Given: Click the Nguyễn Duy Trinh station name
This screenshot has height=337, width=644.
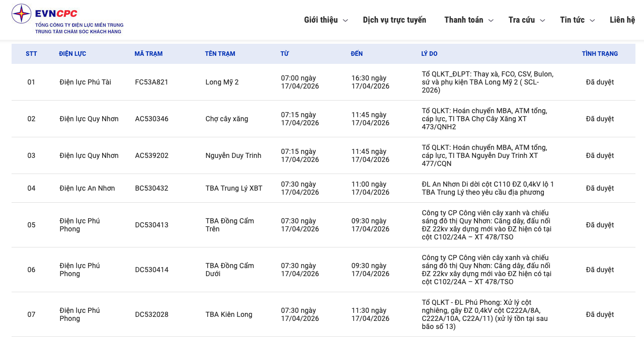Looking at the screenshot, I should (x=233, y=155).
